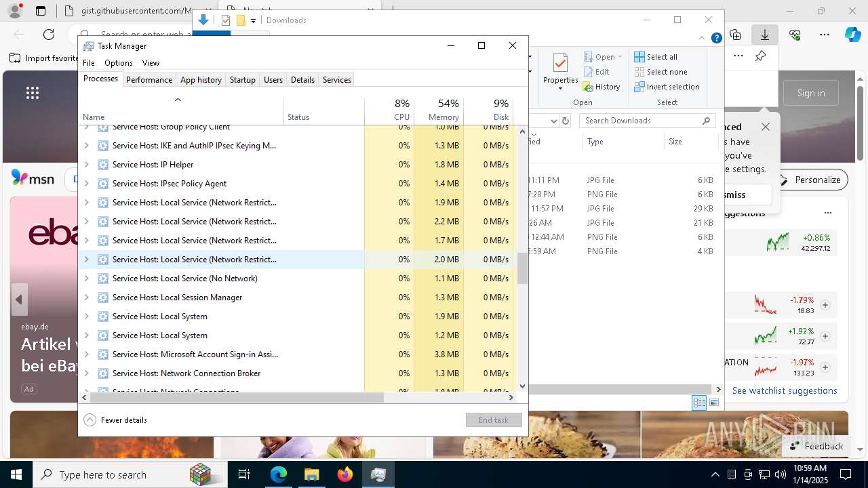Click Edit in Explorer ribbon
Image resolution: width=868 pixels, height=488 pixels.
click(x=597, y=72)
